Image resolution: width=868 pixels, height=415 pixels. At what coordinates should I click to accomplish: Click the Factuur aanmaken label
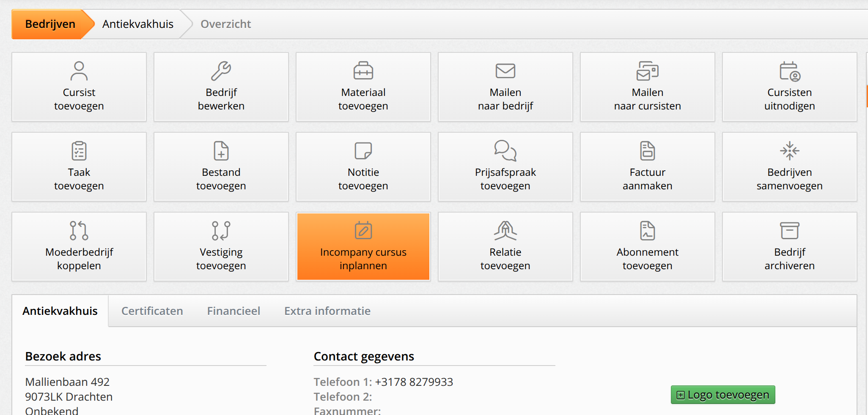(648, 179)
